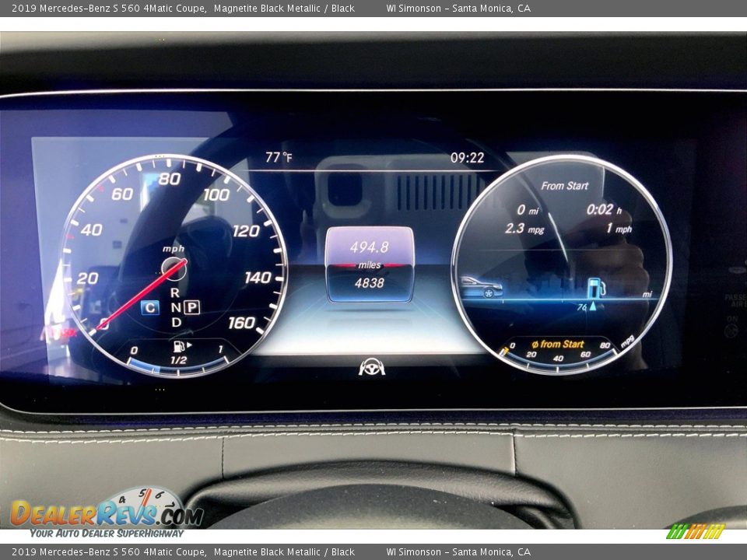Click the steering wheel assist icon
This screenshot has height=560, width=747.
tap(372, 367)
